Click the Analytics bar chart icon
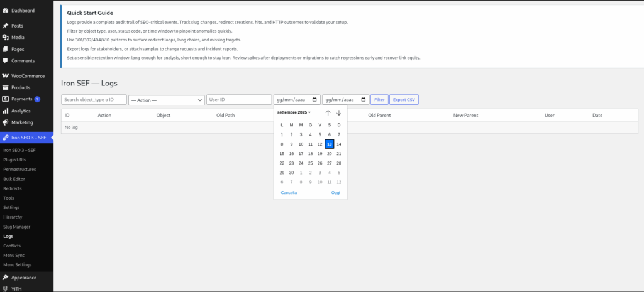 (x=5, y=111)
